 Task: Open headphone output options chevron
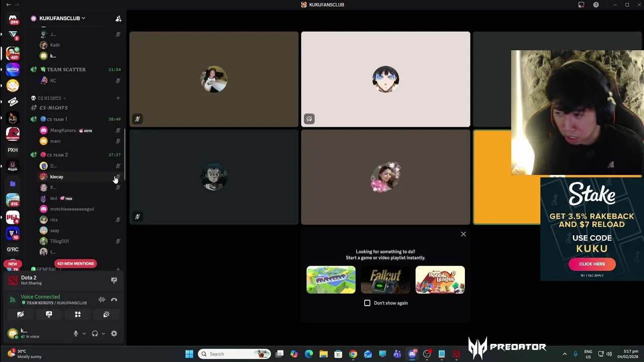[103, 333]
